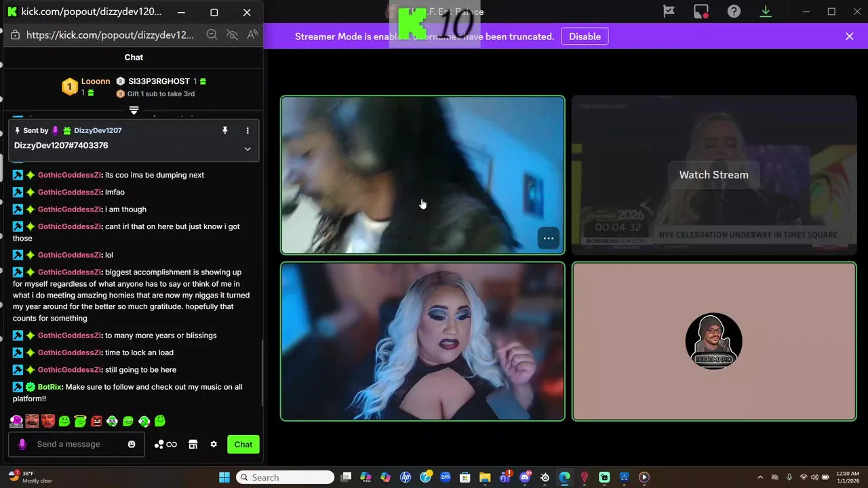Viewport: 868px width, 488px height.
Task: Open volume control from system tray
Action: pyautogui.click(x=814, y=477)
